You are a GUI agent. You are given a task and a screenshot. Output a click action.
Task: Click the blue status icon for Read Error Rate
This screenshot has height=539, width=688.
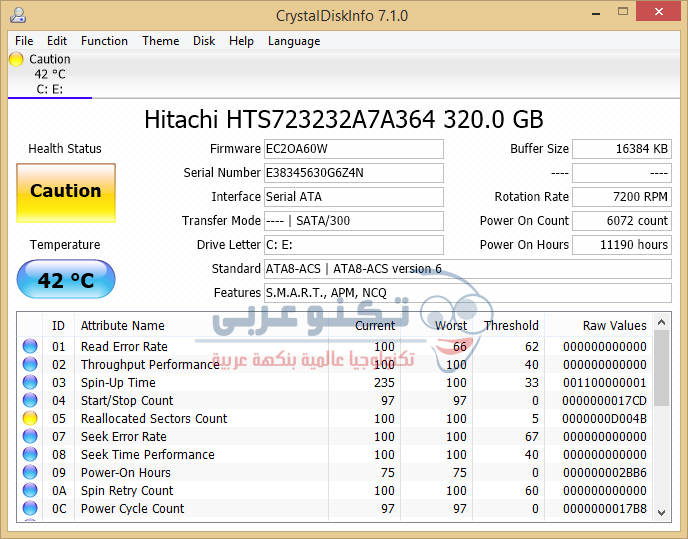tap(30, 346)
